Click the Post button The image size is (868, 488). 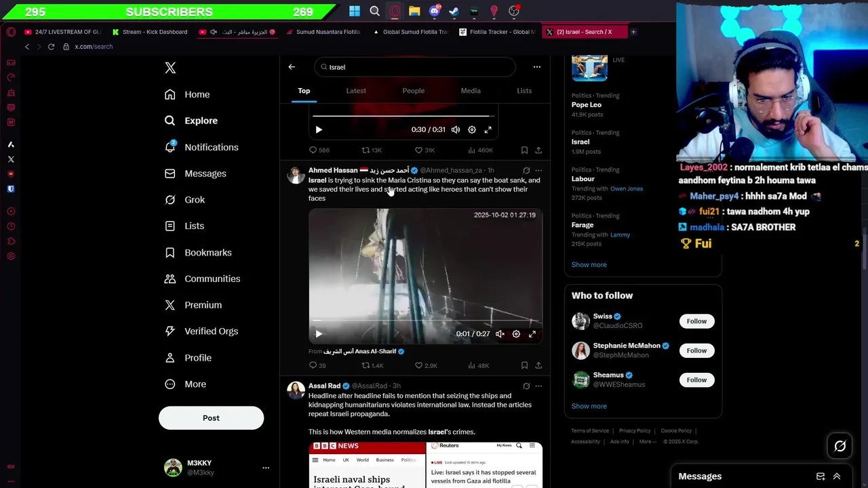pyautogui.click(x=211, y=418)
